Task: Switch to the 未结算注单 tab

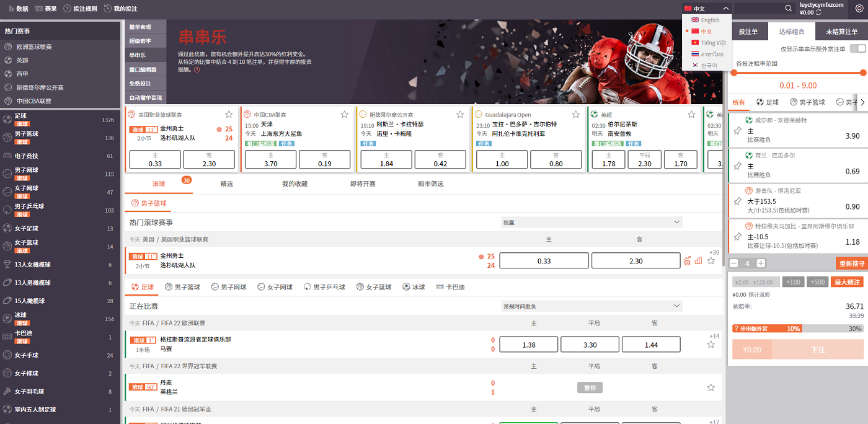Action: pos(841,32)
